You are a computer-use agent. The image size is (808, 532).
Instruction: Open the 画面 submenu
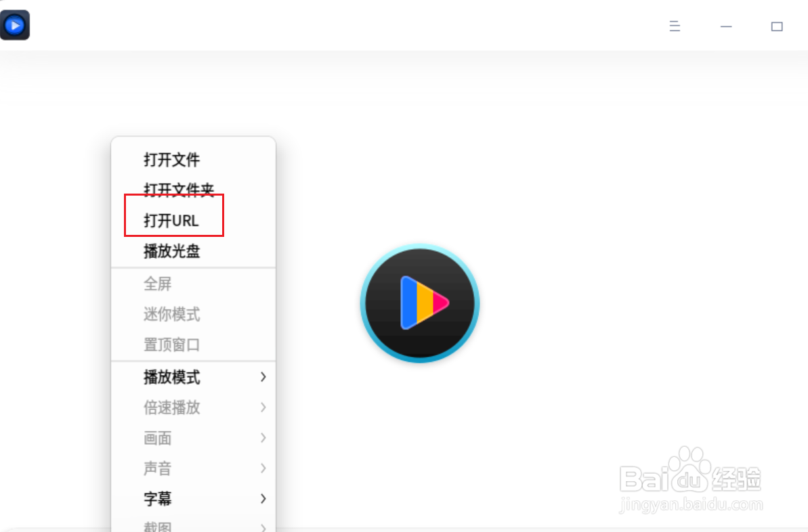(x=193, y=438)
